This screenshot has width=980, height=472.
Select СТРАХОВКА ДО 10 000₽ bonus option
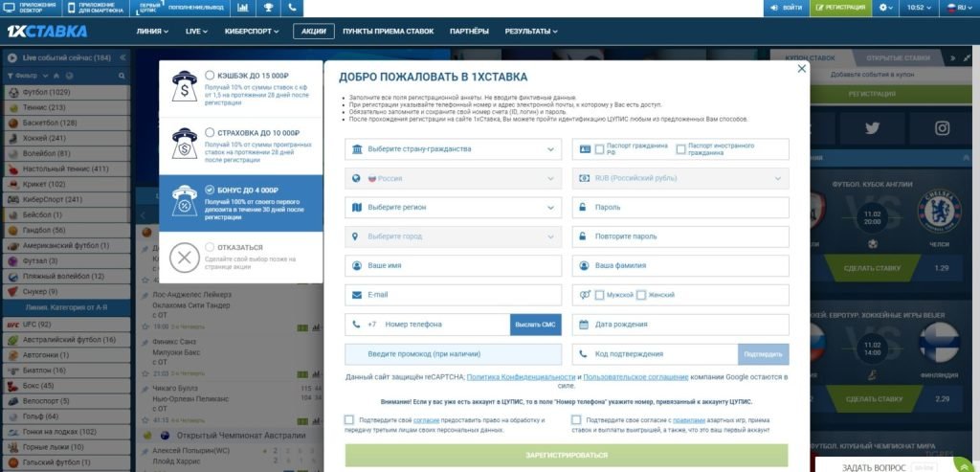210,132
